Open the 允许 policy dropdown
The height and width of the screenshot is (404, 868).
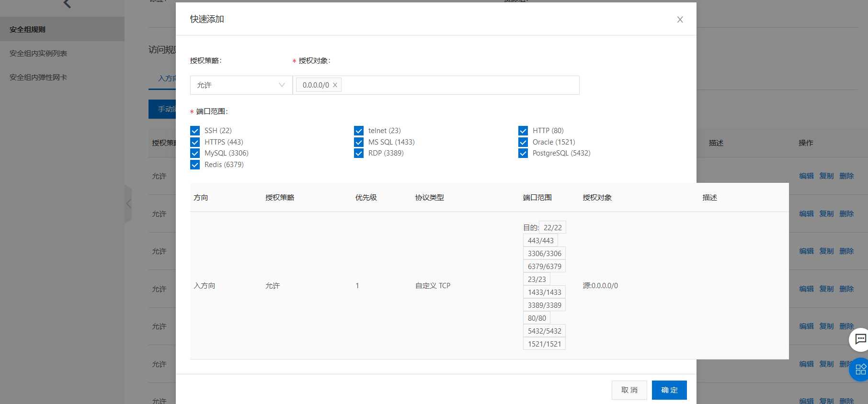241,85
